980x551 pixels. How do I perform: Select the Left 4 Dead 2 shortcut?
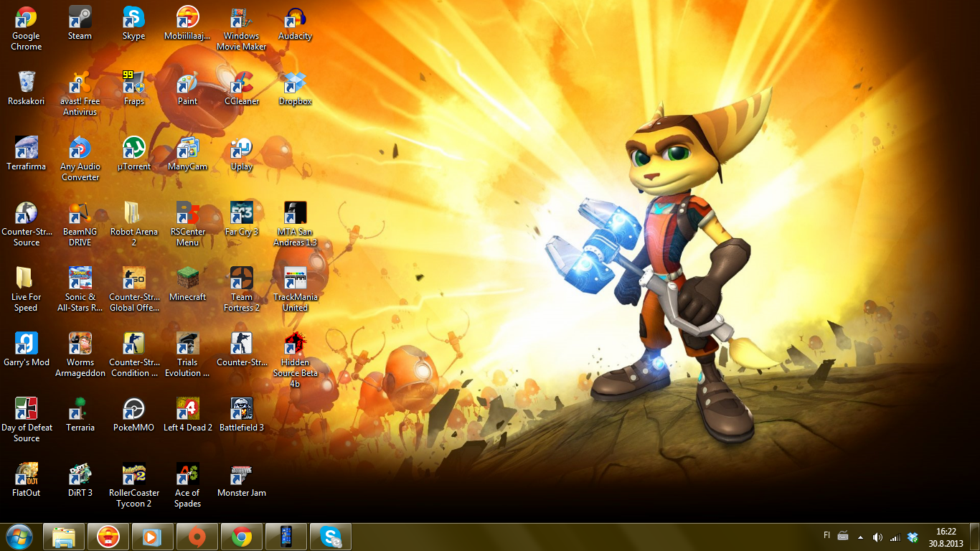point(187,415)
